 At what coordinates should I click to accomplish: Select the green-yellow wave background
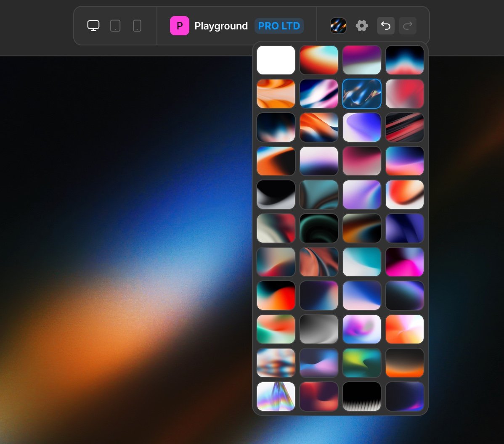[362, 363]
